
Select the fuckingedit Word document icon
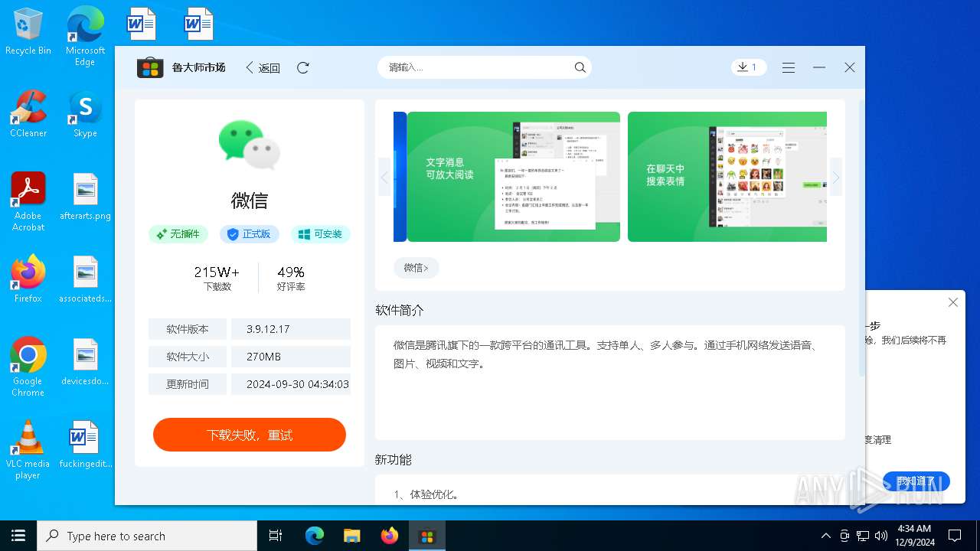85,445
